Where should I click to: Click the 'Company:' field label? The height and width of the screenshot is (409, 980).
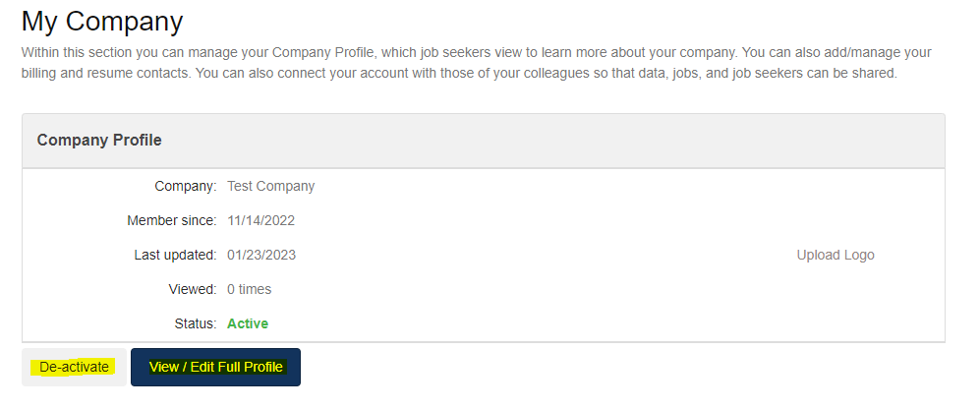point(185,186)
